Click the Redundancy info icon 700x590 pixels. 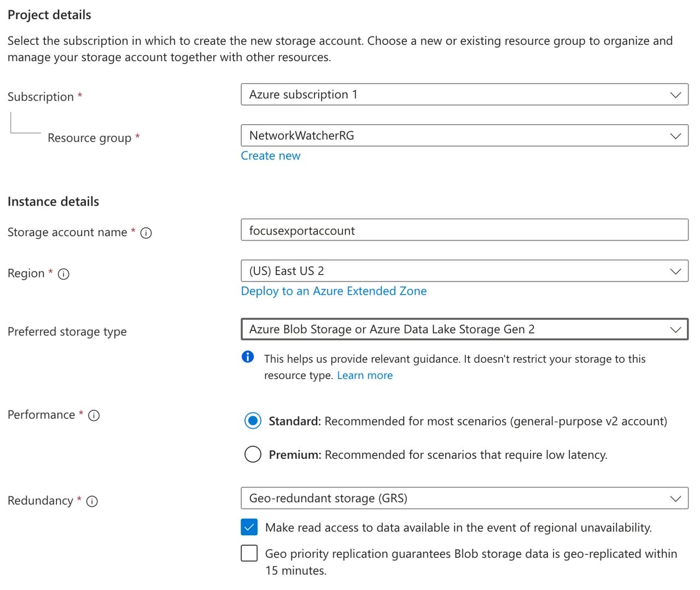(92, 501)
